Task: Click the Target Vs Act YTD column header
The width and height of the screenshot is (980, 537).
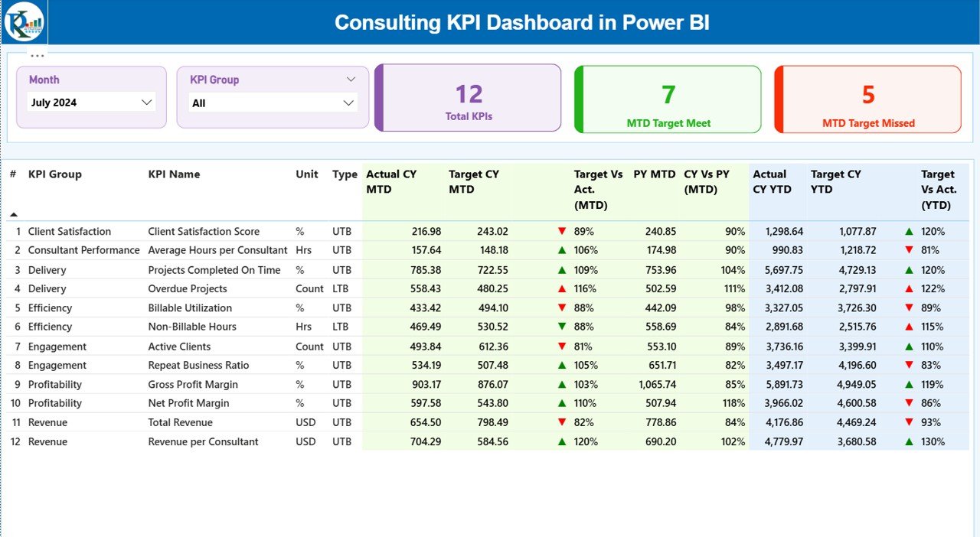Action: tap(938, 190)
